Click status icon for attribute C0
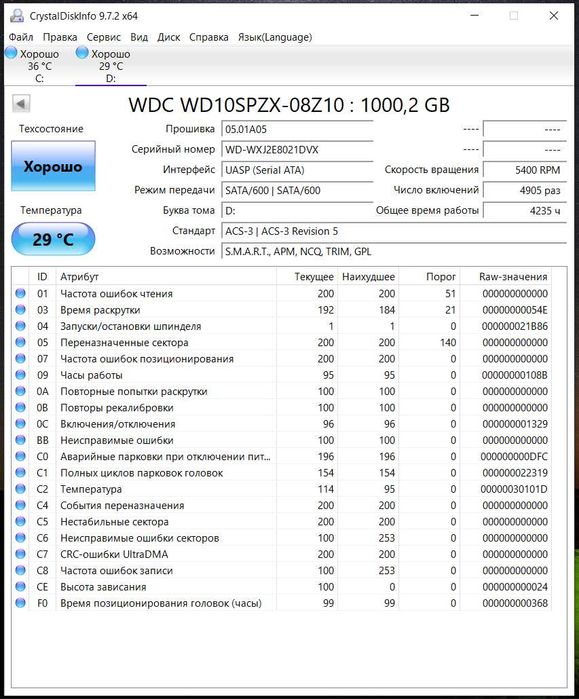The height and width of the screenshot is (699, 579). 20,456
